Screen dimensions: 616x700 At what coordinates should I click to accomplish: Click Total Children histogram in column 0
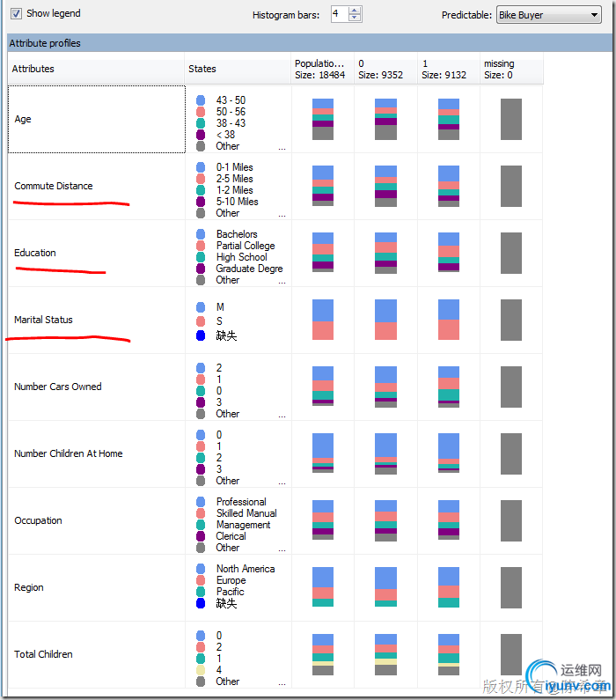click(x=385, y=654)
